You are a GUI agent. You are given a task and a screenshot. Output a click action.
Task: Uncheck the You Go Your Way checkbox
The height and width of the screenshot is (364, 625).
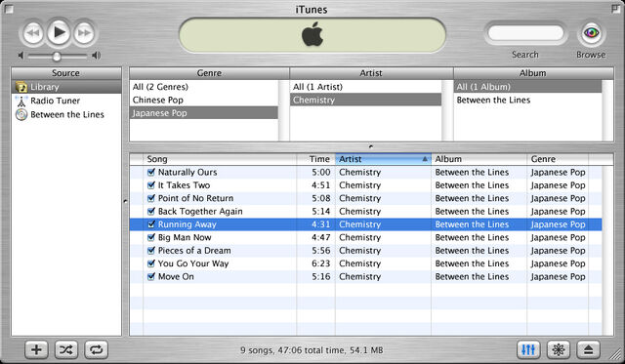pyautogui.click(x=151, y=263)
